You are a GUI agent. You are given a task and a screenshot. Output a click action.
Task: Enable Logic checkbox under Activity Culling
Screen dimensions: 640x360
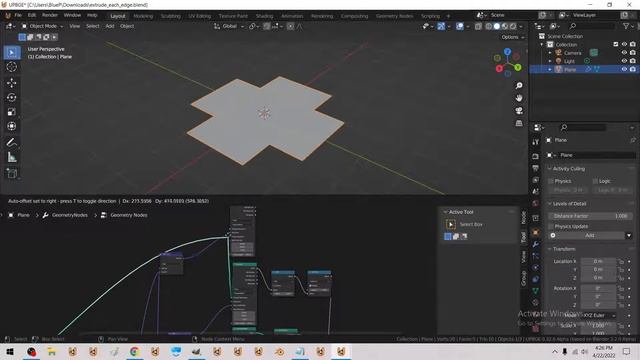[x=595, y=181]
